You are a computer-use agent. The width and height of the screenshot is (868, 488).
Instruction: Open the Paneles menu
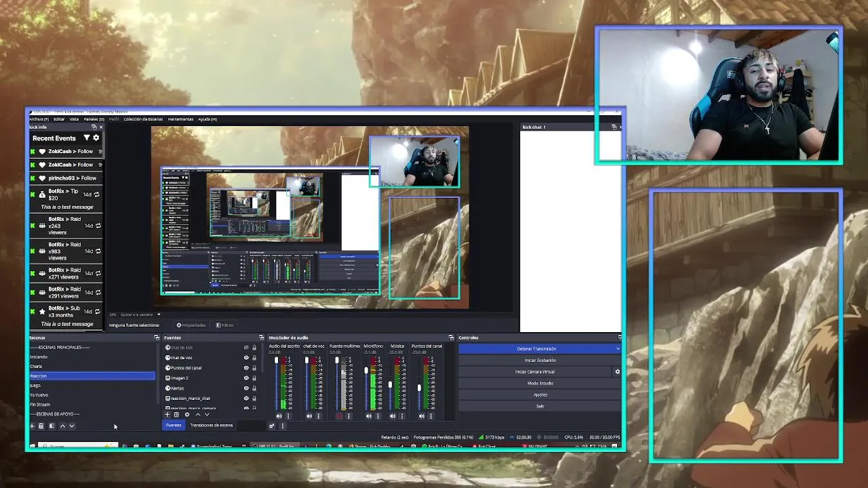point(94,119)
